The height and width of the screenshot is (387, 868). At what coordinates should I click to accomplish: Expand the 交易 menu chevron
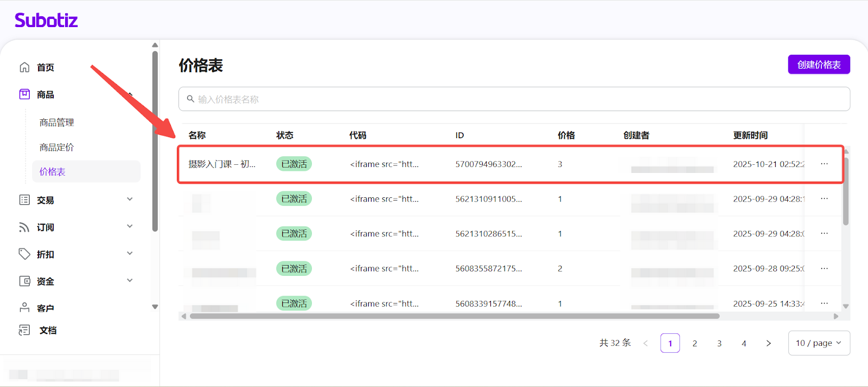click(x=130, y=199)
